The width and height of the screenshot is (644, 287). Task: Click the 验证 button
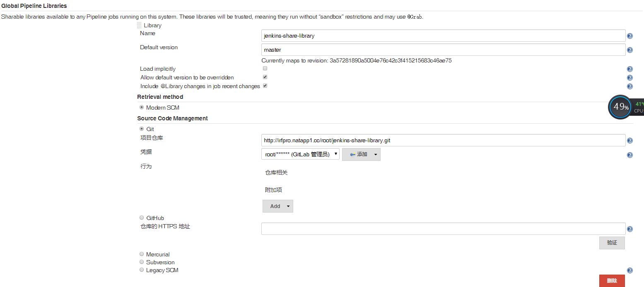[612, 243]
